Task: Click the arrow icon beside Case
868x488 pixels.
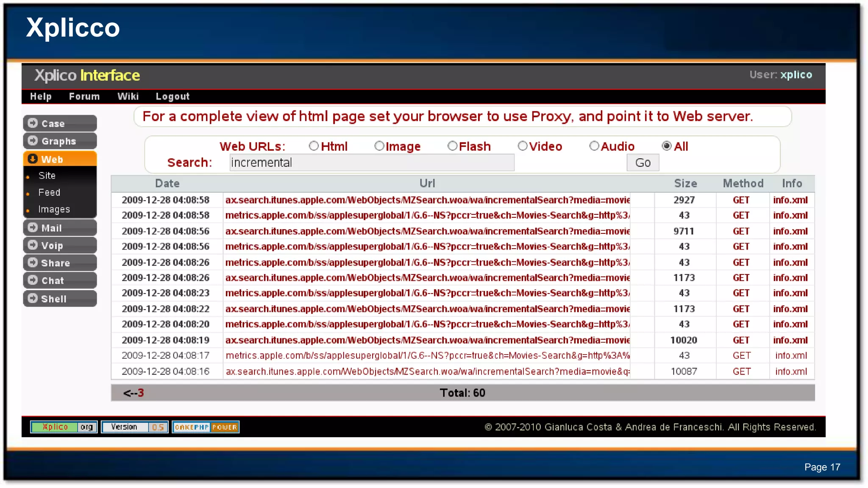Action: [x=33, y=123]
